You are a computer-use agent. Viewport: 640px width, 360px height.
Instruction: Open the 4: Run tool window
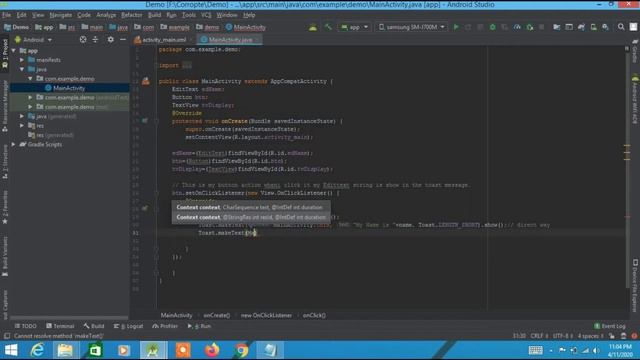tap(199, 326)
